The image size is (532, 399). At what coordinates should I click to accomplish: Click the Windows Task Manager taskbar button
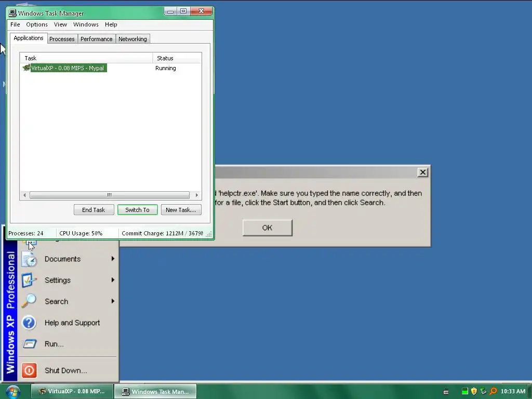point(155,391)
